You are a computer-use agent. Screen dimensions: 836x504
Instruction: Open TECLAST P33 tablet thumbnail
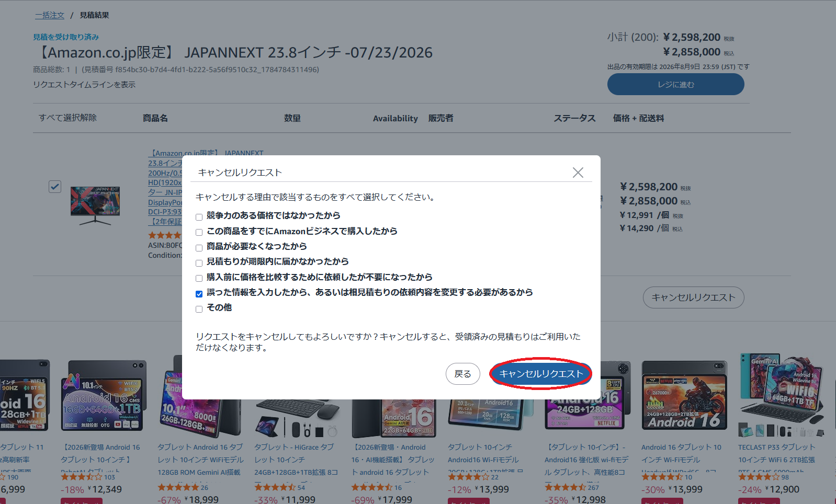782,395
